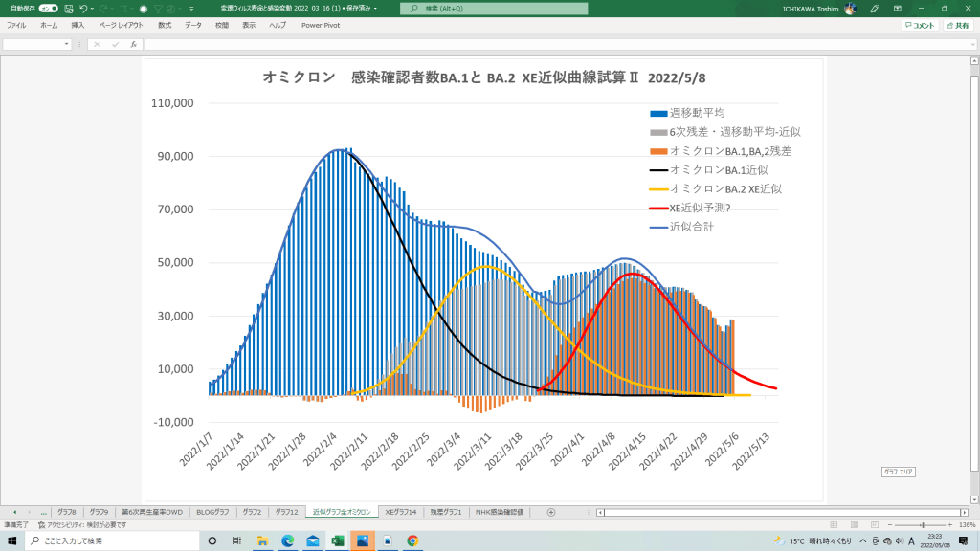Viewport: 980px width, 551px height.
Task: Open the Name Box dropdown
Action: click(67, 44)
